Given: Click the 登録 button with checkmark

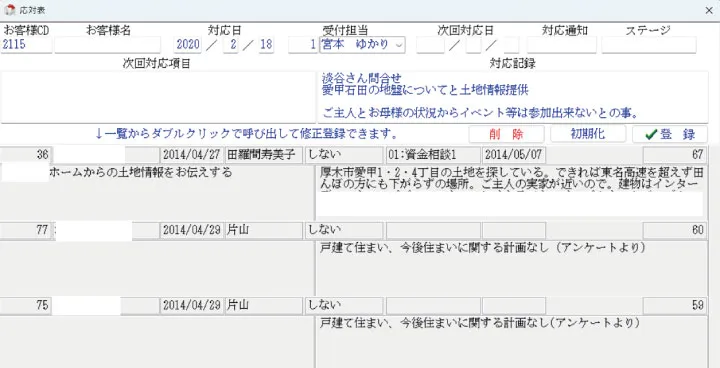Looking at the screenshot, I should [670, 134].
